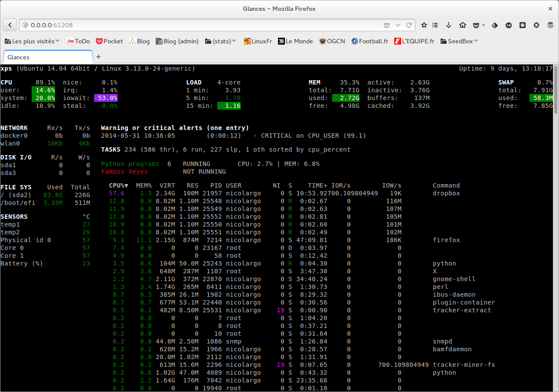Image resolution: width=559 pixels, height=392 pixels.
Task: Click the snmpd process name
Action: [x=442, y=341]
